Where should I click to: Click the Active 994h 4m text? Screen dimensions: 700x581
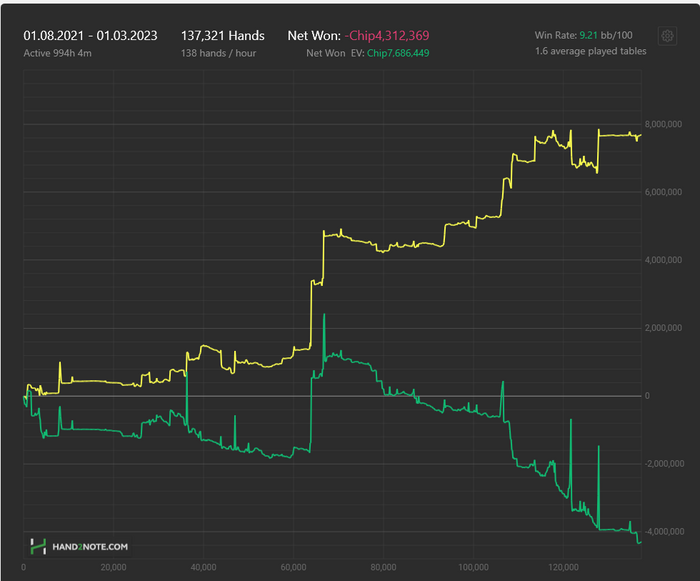pyautogui.click(x=58, y=53)
